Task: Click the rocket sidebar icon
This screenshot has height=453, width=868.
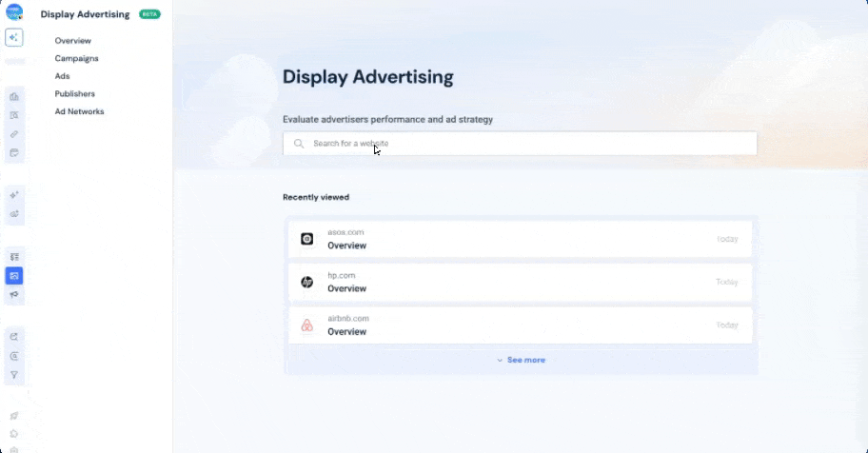Action: 14,416
